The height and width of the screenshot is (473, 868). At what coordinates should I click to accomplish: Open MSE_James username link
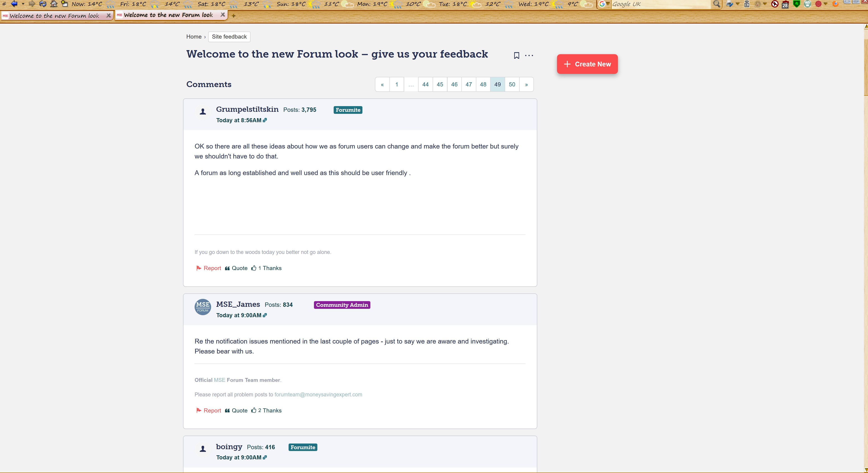(238, 304)
